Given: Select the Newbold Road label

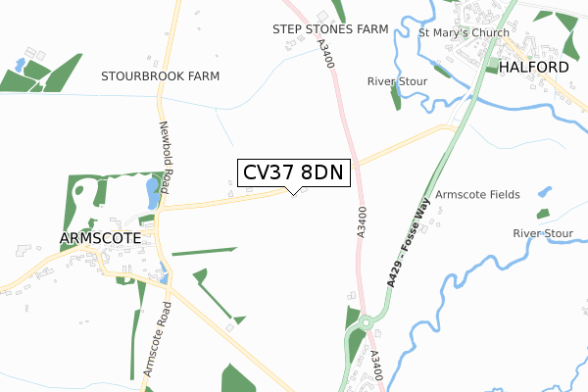Looking at the screenshot, I should point(165,157).
